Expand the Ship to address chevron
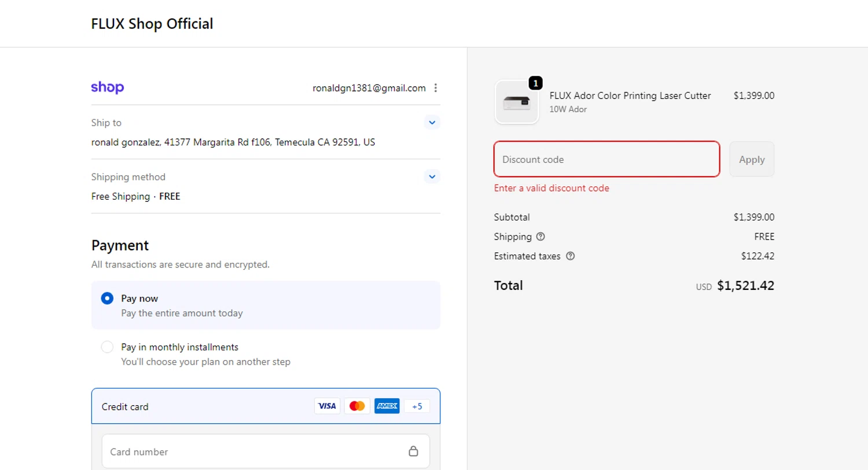This screenshot has height=470, width=868. tap(432, 123)
